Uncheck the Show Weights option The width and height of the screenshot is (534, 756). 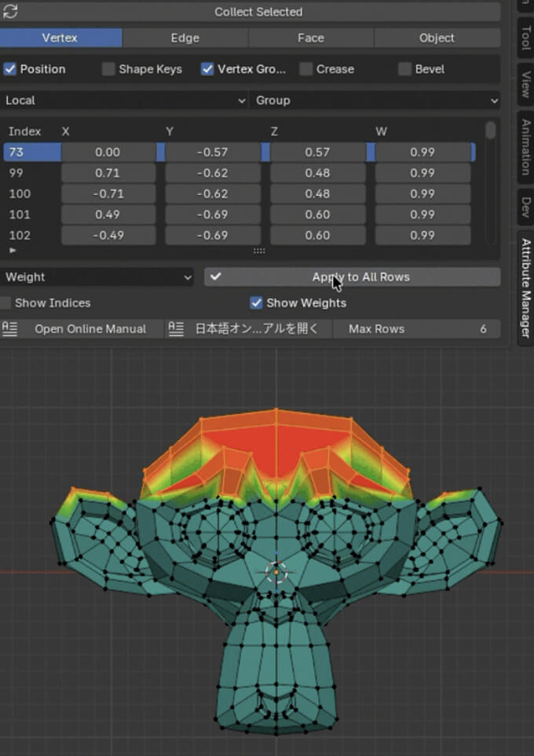point(256,303)
